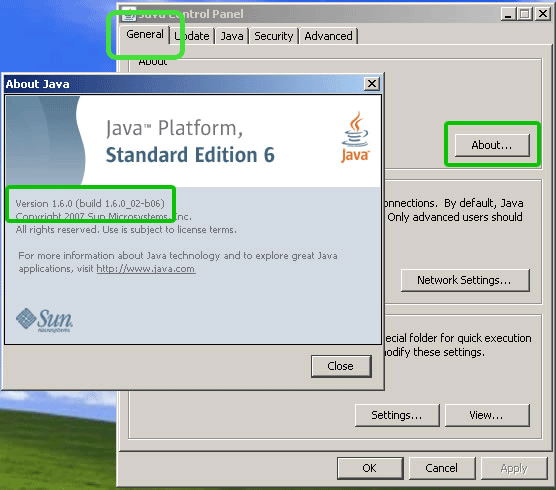This screenshot has height=490, width=556.
Task: Click the Cancel button
Action: (442, 468)
